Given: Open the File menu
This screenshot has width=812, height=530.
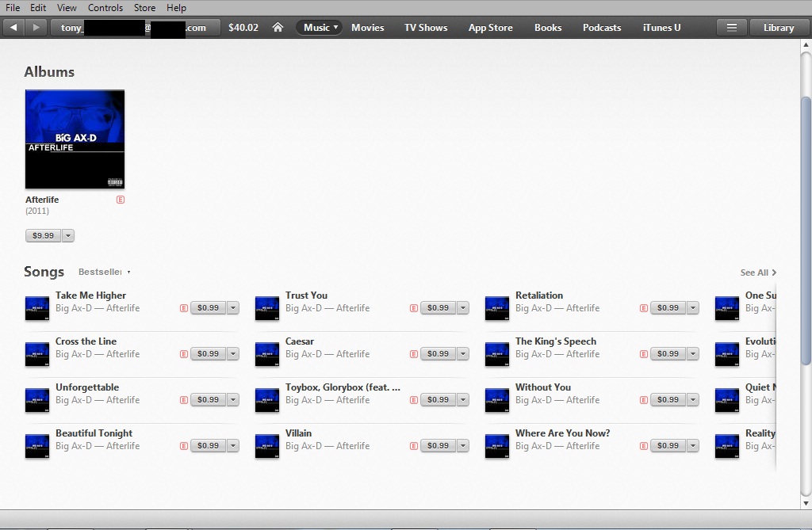Looking at the screenshot, I should click(13, 8).
